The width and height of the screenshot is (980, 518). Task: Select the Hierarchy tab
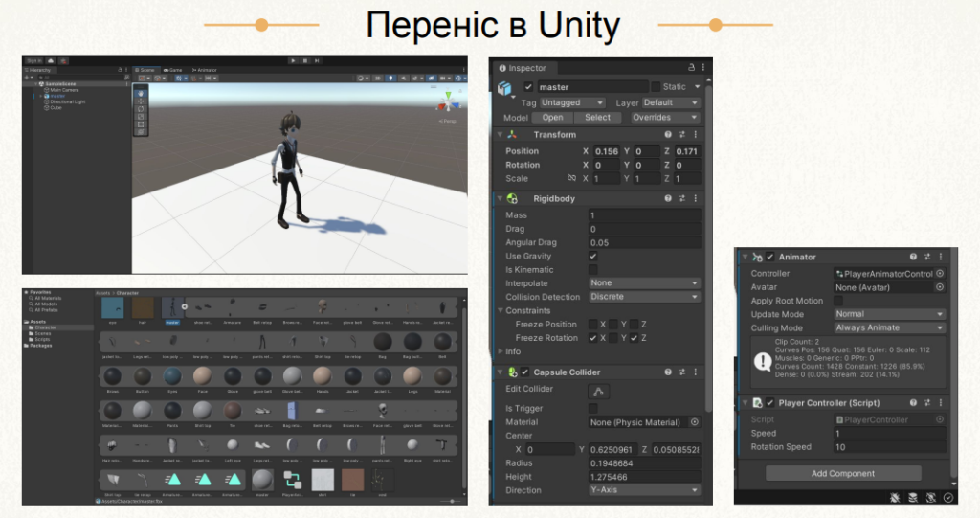point(38,70)
